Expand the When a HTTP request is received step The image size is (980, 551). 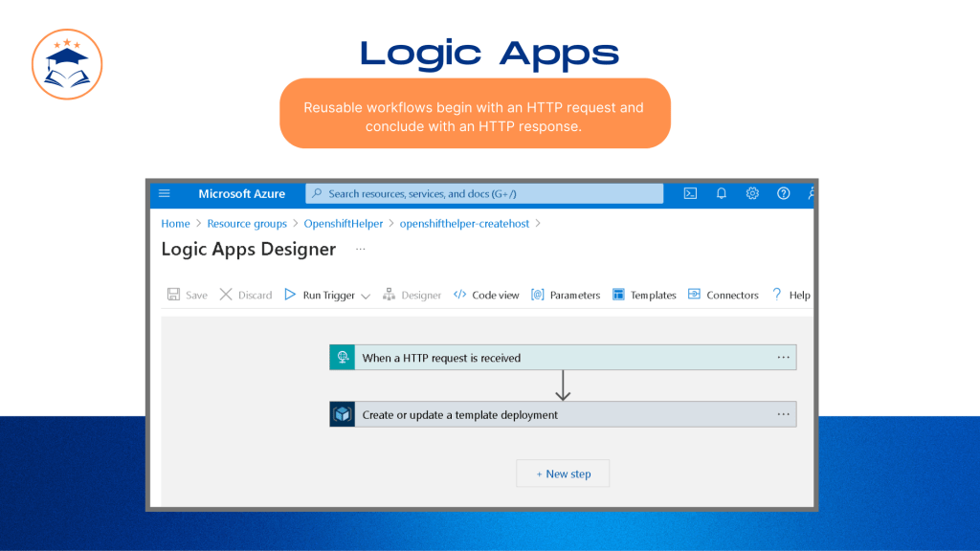(563, 358)
